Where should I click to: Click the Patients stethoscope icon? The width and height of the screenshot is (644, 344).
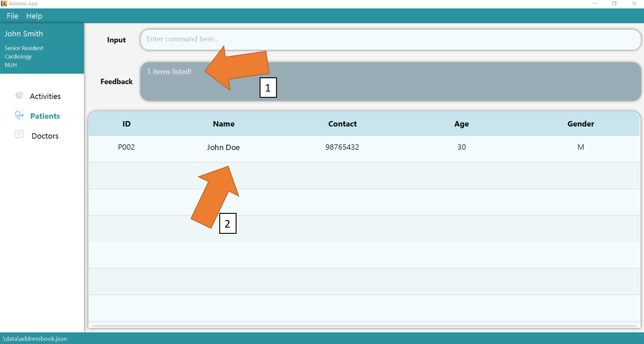click(x=19, y=115)
